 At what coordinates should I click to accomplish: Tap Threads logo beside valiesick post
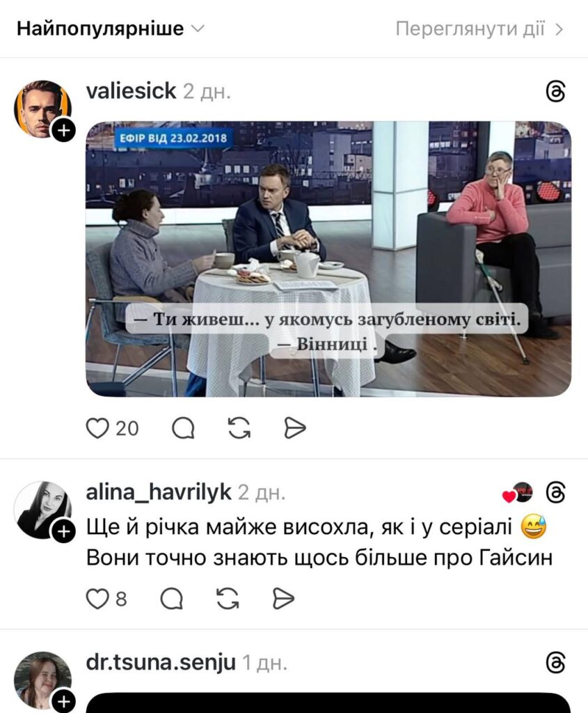(x=555, y=91)
